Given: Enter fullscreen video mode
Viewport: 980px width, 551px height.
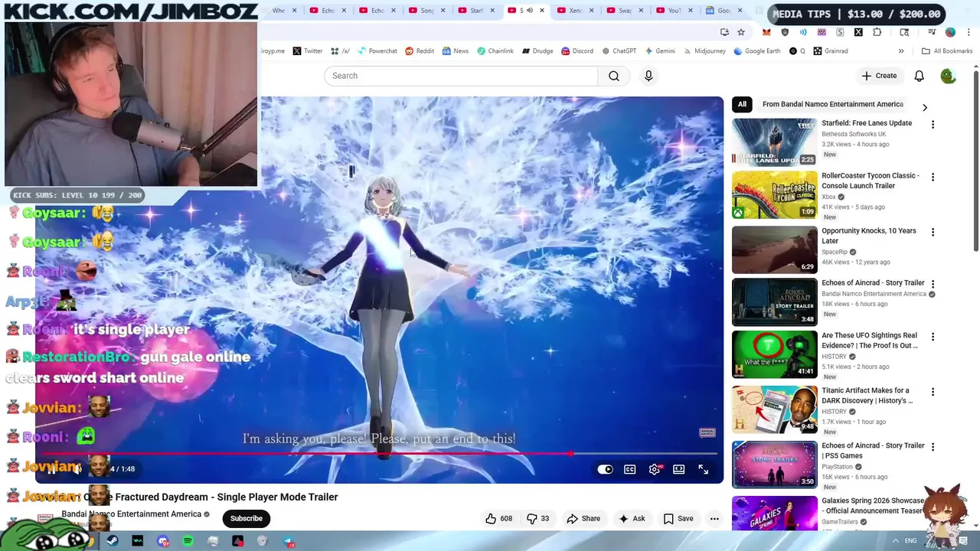Looking at the screenshot, I should coord(703,469).
